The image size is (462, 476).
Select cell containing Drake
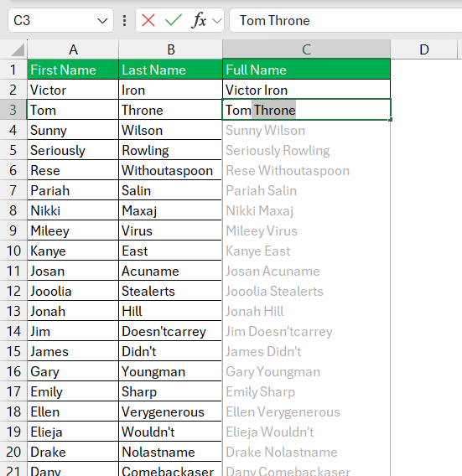coord(73,452)
